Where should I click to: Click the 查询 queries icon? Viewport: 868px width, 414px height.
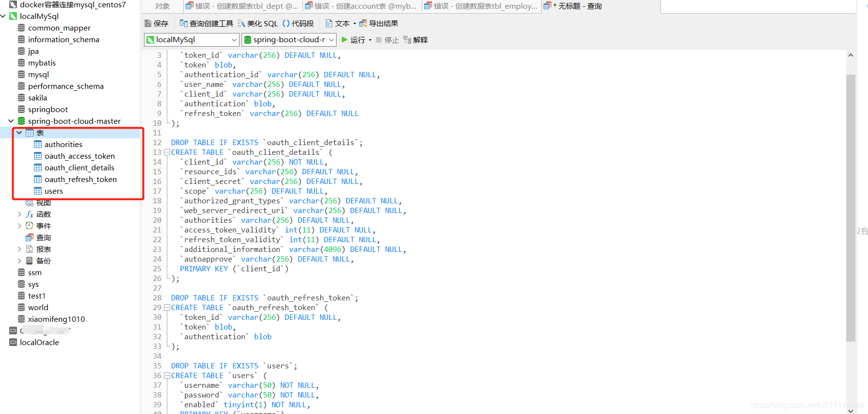(x=30, y=238)
